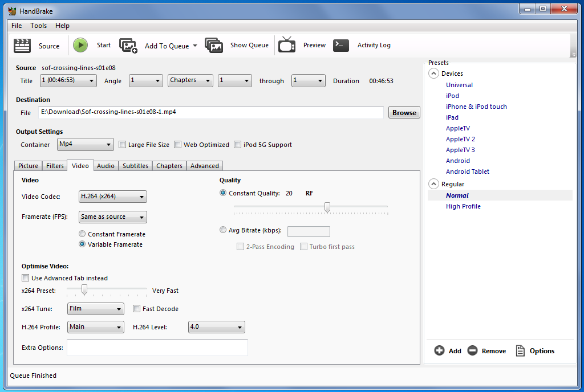Click the Preview television icon
The height and width of the screenshot is (392, 584).
pyautogui.click(x=287, y=44)
